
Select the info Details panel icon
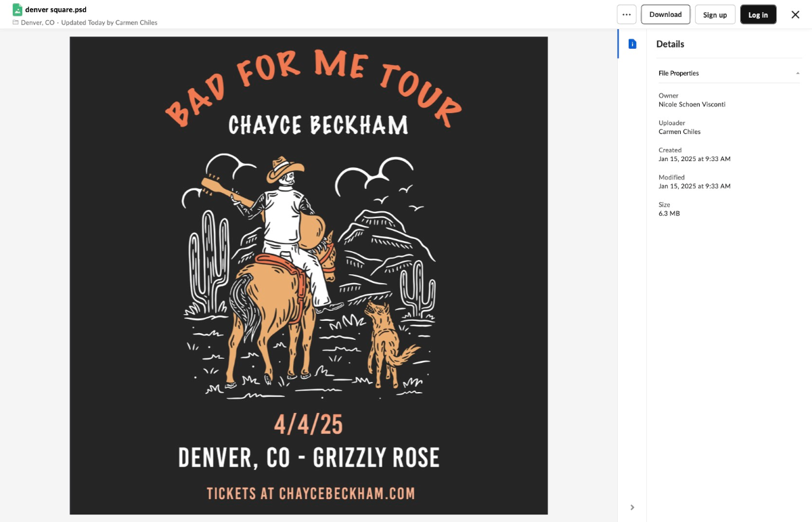[632, 44]
